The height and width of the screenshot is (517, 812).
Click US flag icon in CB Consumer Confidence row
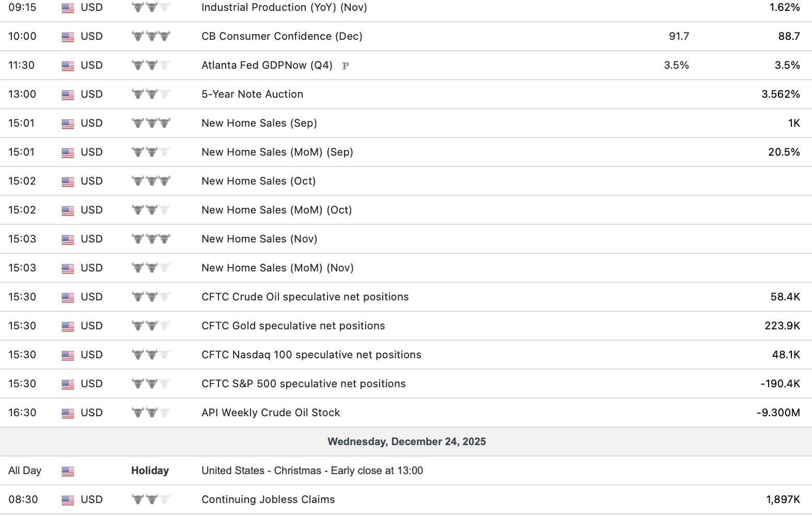pos(68,37)
